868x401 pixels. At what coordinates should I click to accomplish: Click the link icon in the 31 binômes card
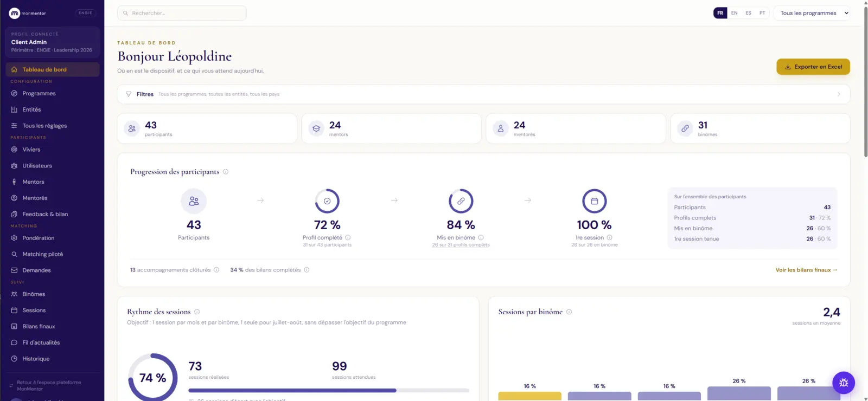coord(685,128)
